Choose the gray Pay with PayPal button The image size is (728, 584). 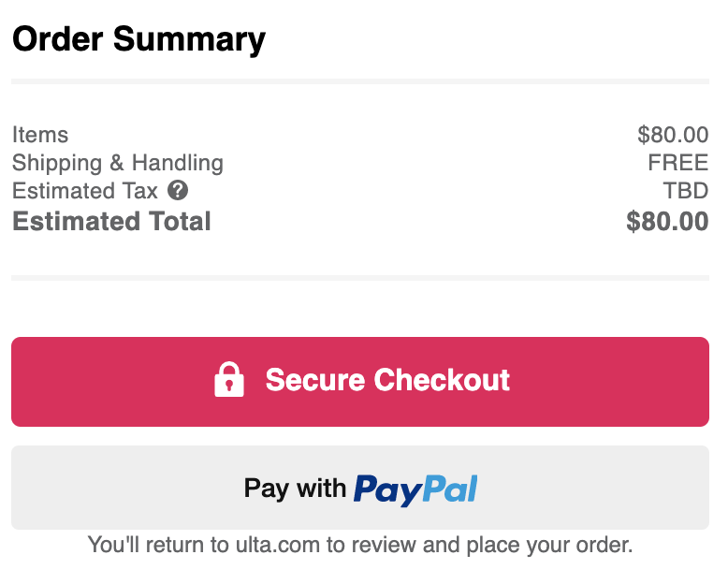[360, 488]
